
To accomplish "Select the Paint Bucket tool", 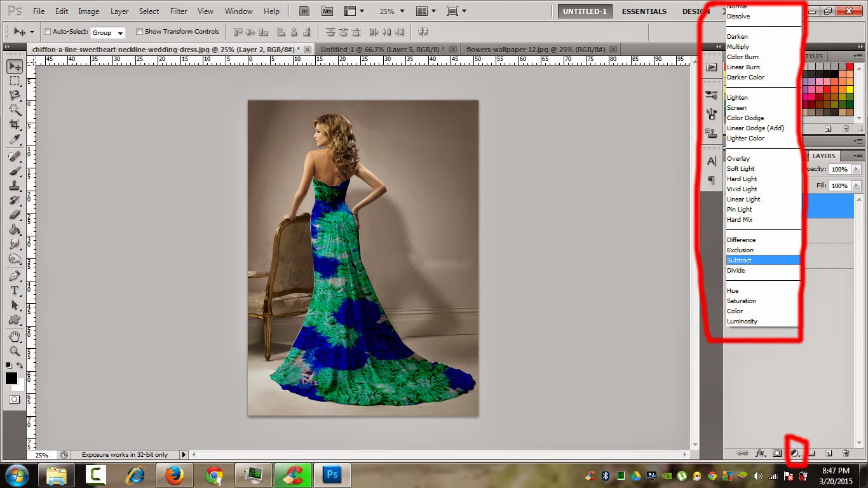I will pos(14,229).
